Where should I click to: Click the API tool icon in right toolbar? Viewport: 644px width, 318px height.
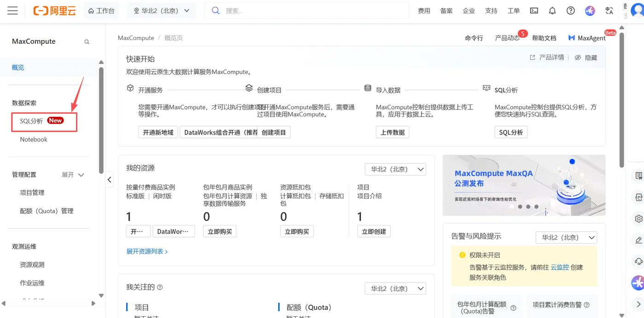pos(638,197)
